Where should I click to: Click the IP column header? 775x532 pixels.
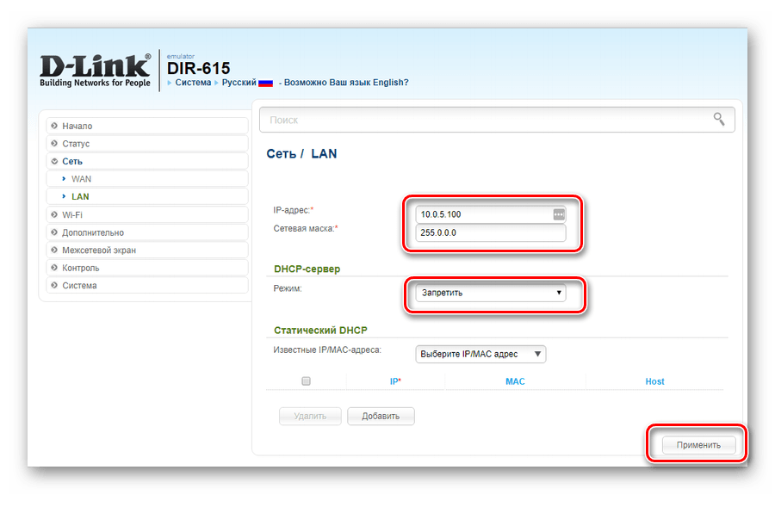(395, 381)
